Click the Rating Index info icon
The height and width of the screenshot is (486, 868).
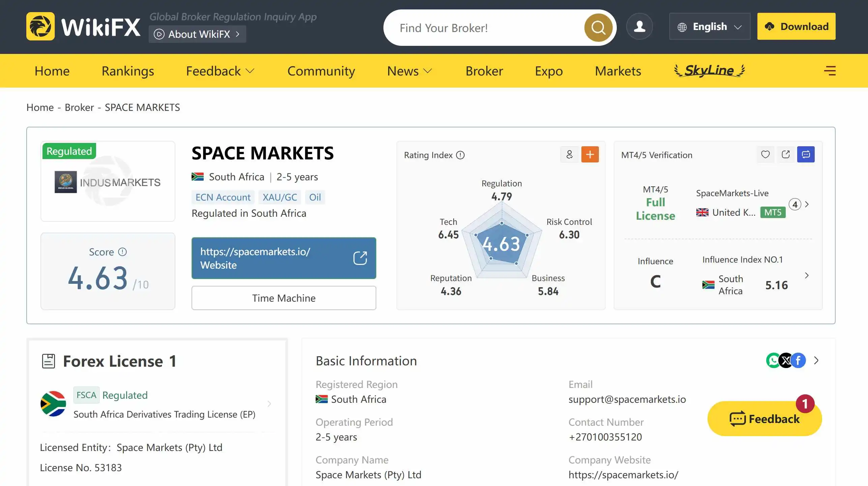click(x=460, y=155)
